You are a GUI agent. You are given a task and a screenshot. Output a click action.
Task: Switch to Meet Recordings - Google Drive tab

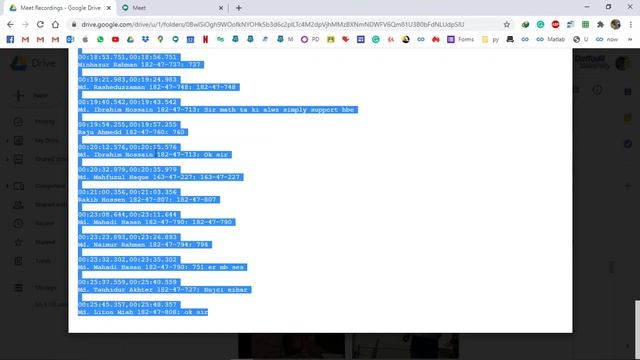[60, 8]
